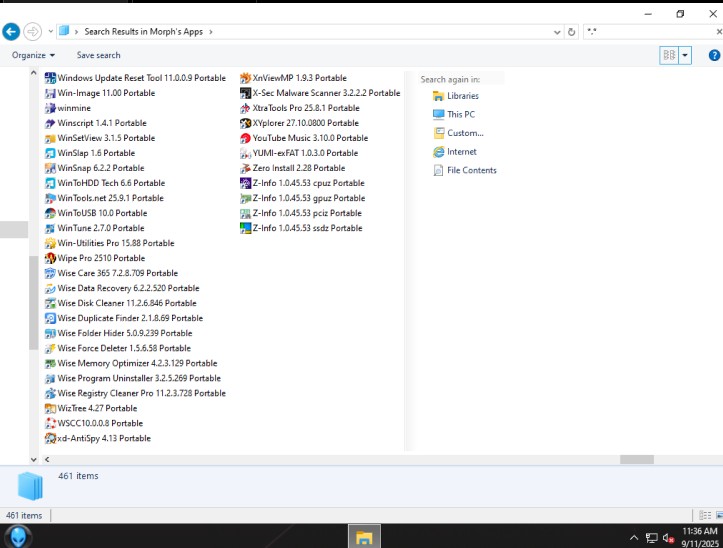Click the WinSetView 3.1.5 Portable icon
The height and width of the screenshot is (548, 723).
[50, 138]
